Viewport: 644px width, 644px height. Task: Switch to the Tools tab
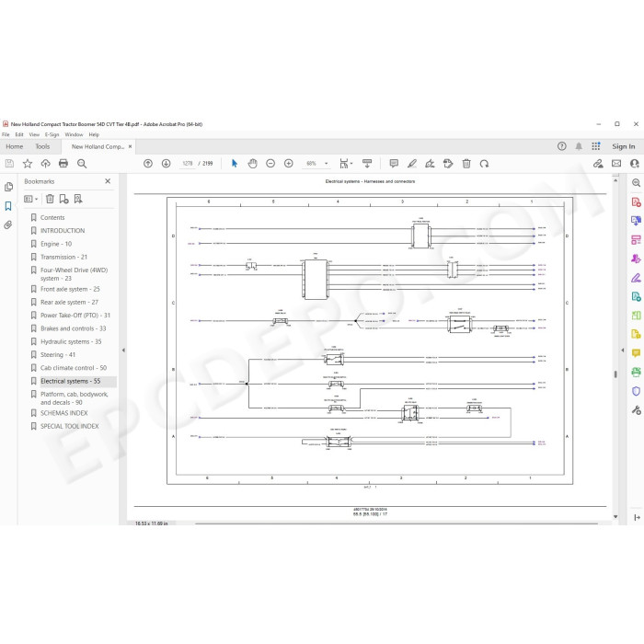click(42, 146)
